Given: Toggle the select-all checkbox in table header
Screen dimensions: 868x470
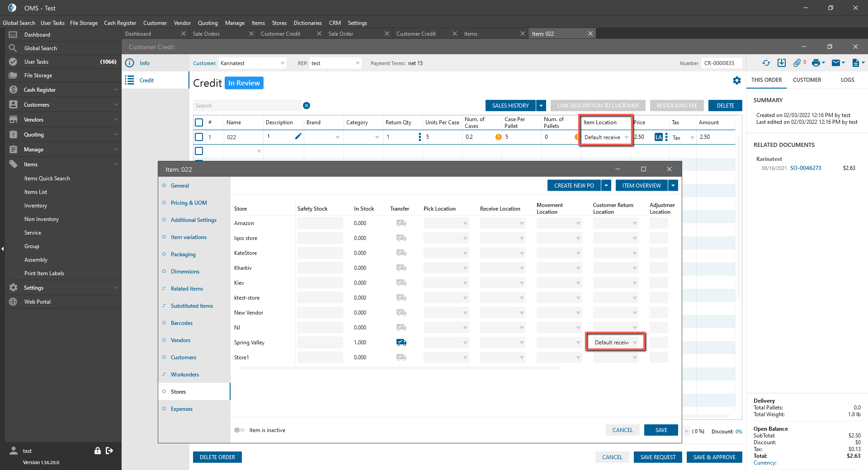Looking at the screenshot, I should click(x=199, y=122).
